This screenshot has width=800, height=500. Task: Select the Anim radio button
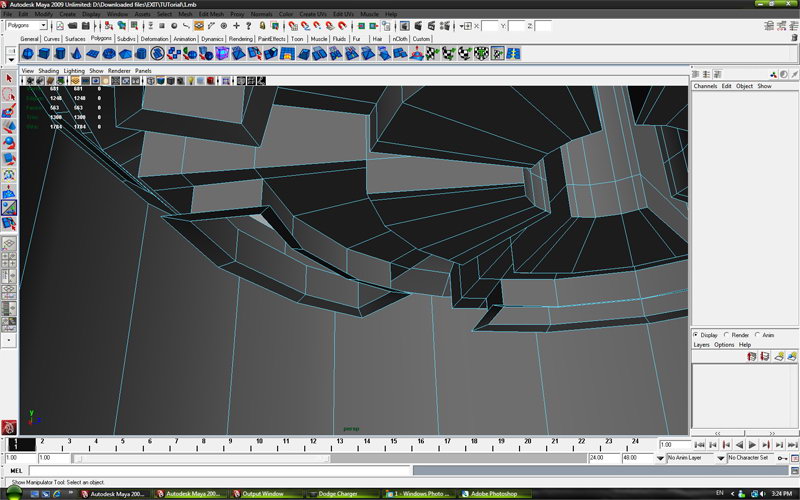(758, 335)
